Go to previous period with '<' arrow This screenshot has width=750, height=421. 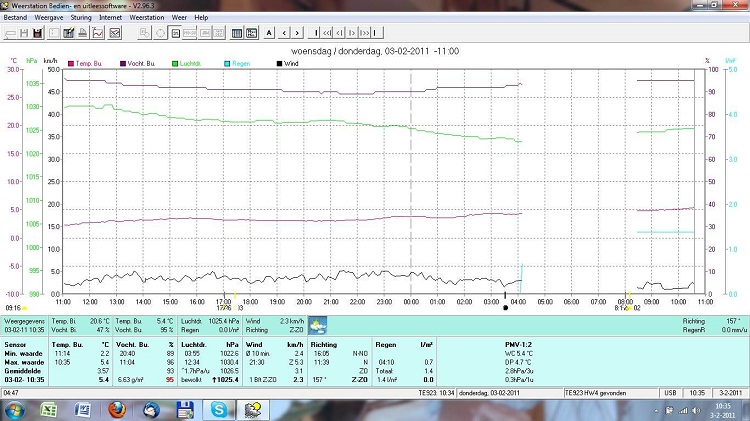[x=286, y=32]
